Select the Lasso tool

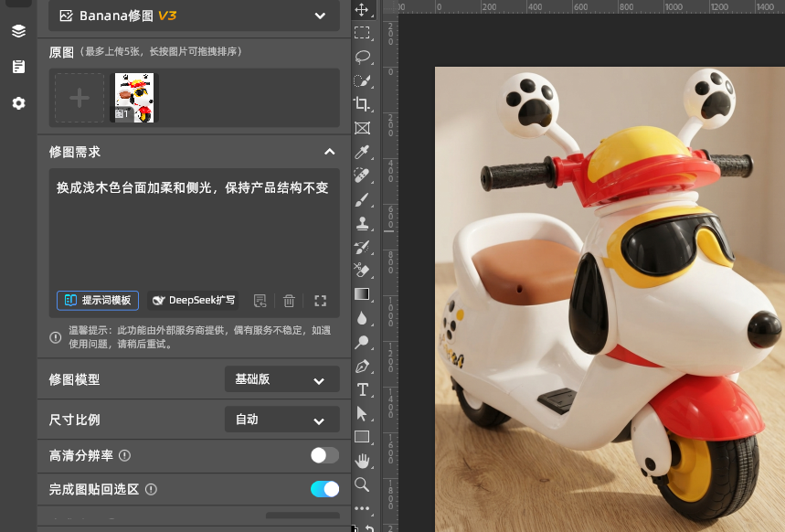pyautogui.click(x=363, y=57)
